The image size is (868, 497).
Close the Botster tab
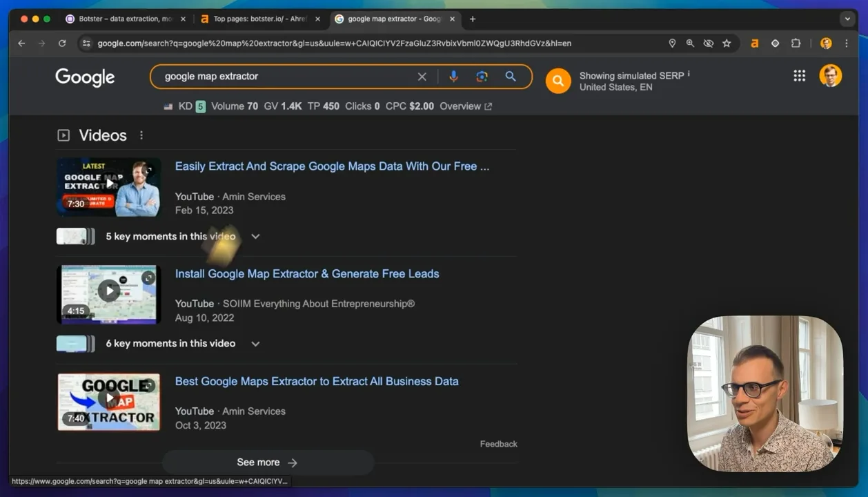pyautogui.click(x=183, y=19)
